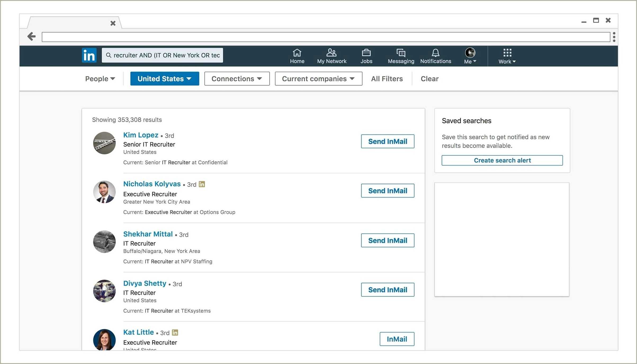The width and height of the screenshot is (637, 364).
Task: Open Shekhar Mittal's profile link
Action: [x=148, y=234]
